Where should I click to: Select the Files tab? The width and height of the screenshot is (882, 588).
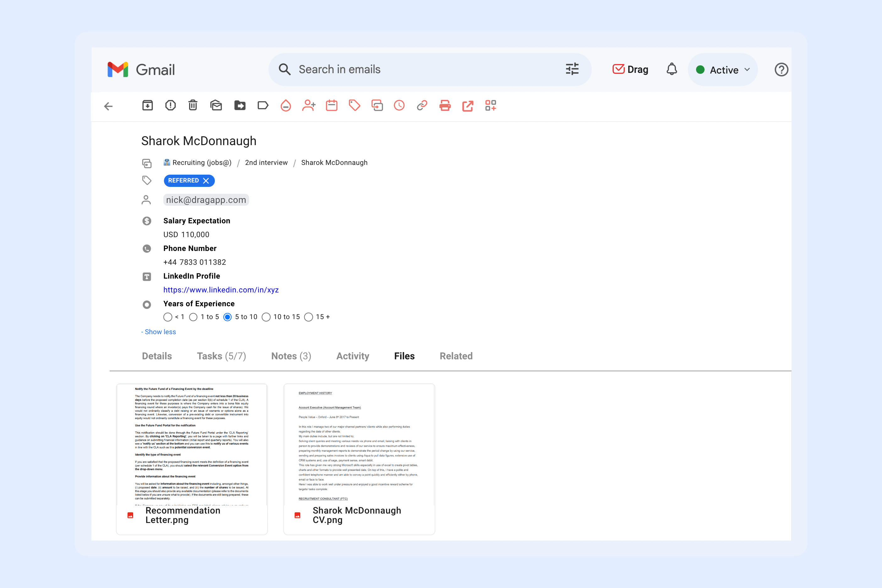coord(404,356)
